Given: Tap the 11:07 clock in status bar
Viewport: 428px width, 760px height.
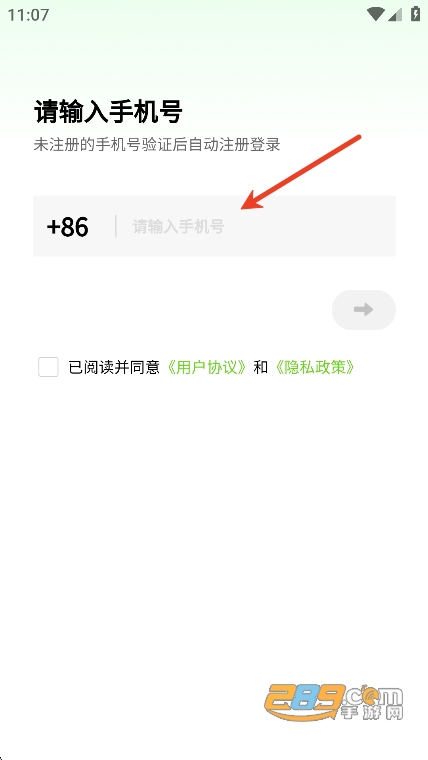Looking at the screenshot, I should click(28, 15).
